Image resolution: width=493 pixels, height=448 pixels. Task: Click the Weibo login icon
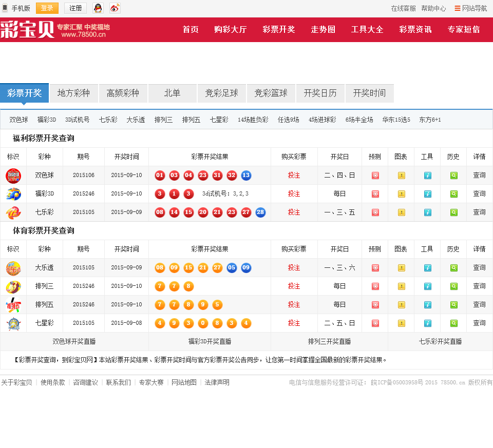pos(115,8)
